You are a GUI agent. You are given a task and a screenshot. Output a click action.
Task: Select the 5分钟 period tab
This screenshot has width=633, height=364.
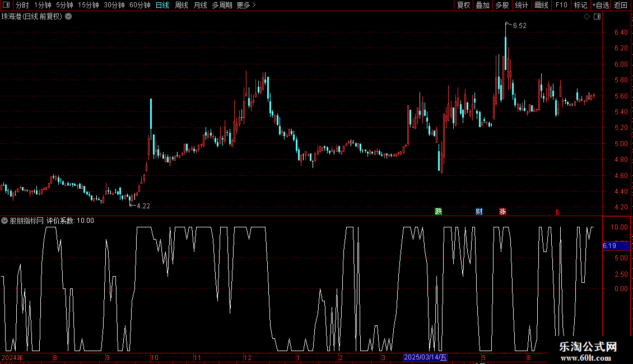click(x=64, y=5)
